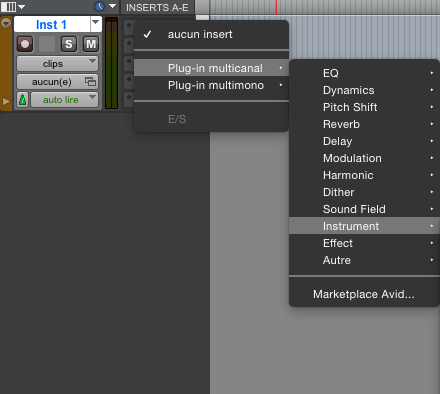Click the blank TrackInput monitor button
The width and height of the screenshot is (440, 394).
coord(47,44)
